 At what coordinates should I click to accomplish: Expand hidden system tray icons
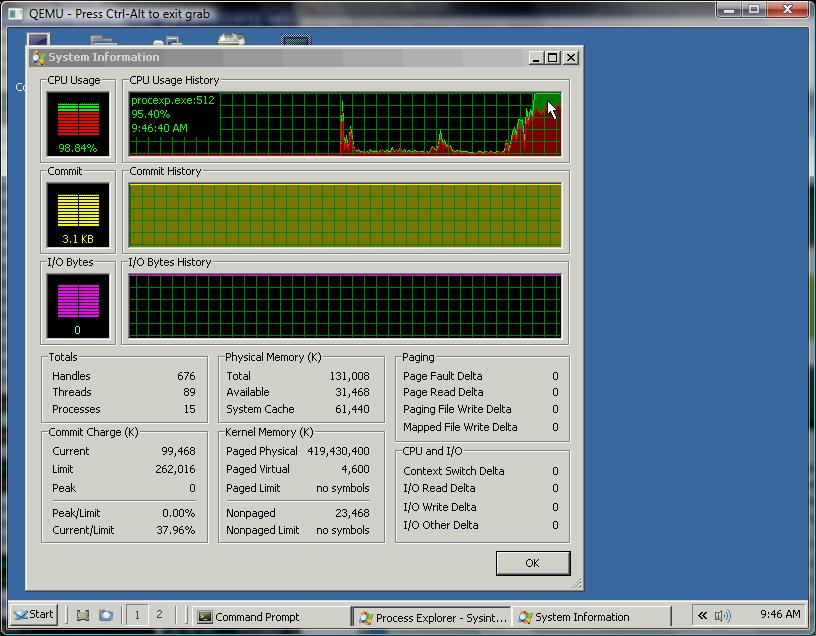[702, 615]
